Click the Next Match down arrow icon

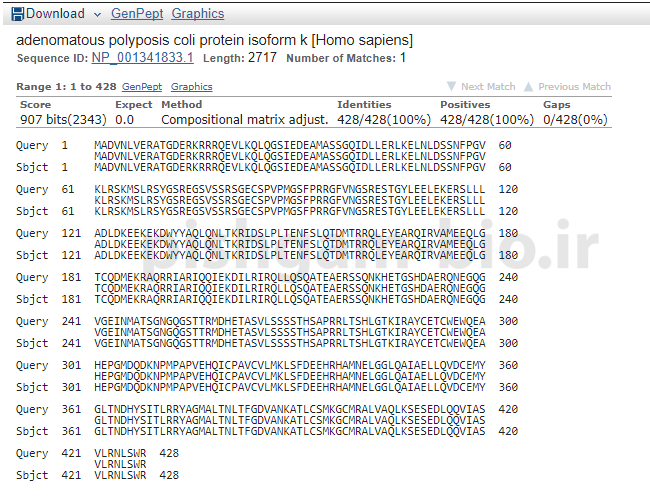pos(452,87)
